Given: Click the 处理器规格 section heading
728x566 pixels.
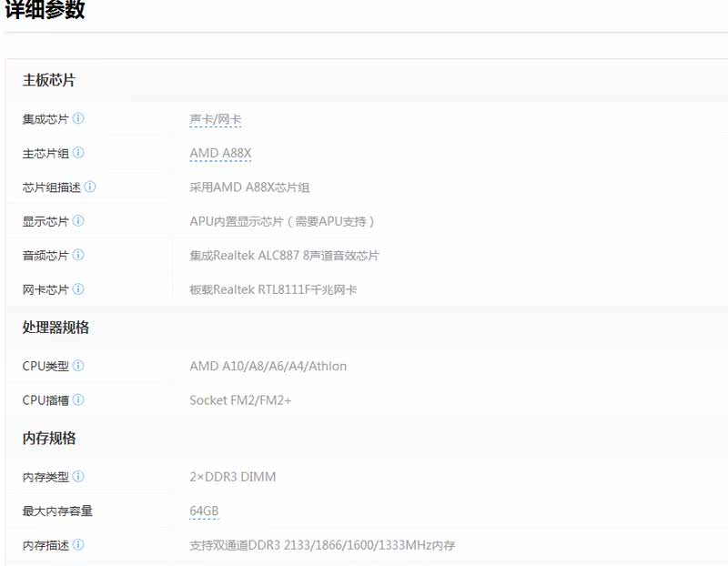Looking at the screenshot, I should (x=56, y=328).
